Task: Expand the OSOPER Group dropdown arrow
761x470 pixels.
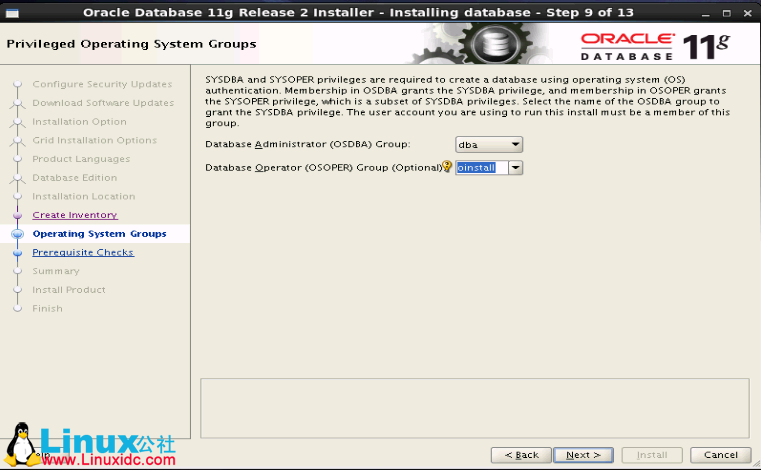Action: 515,168
